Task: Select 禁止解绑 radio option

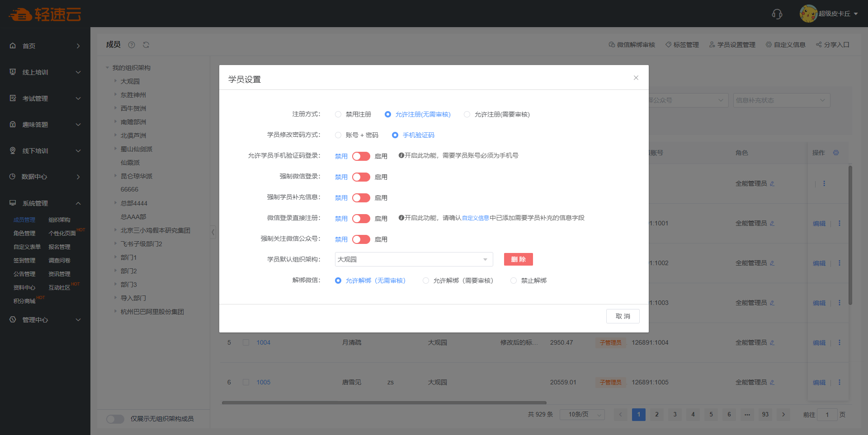Action: tap(514, 281)
